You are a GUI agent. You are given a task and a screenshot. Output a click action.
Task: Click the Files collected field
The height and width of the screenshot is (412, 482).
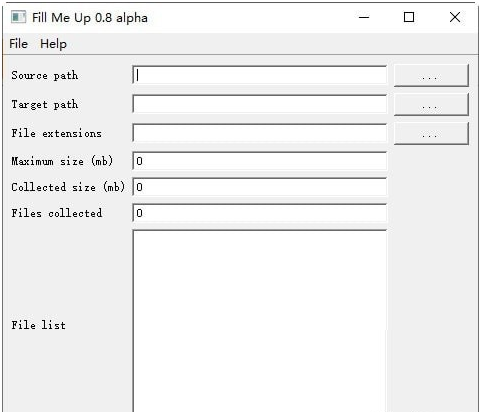260,213
